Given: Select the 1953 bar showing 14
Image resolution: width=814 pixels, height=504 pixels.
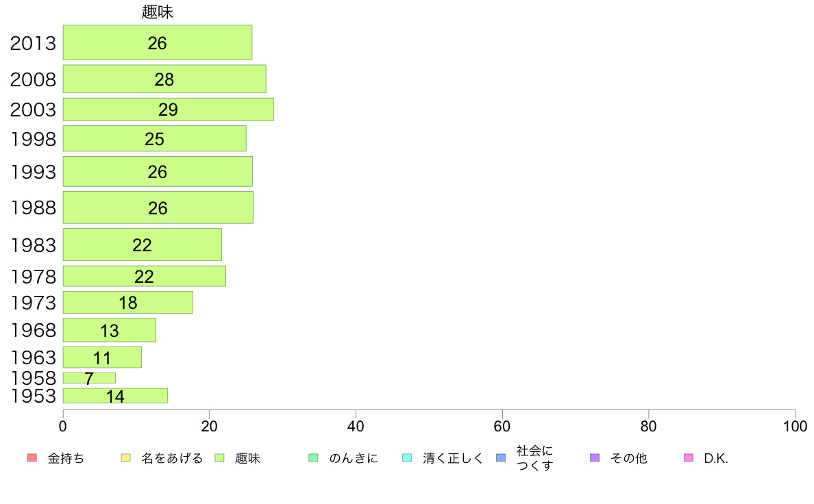Looking at the screenshot, I should pos(115,396).
